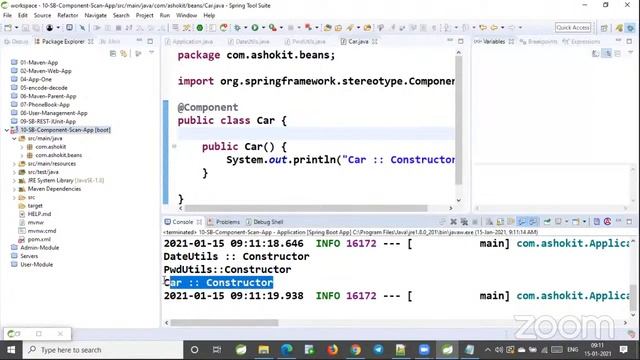Screen dimensions: 640x360
Task: Click the console horizontal scrollbar thumb
Action: (224, 323)
